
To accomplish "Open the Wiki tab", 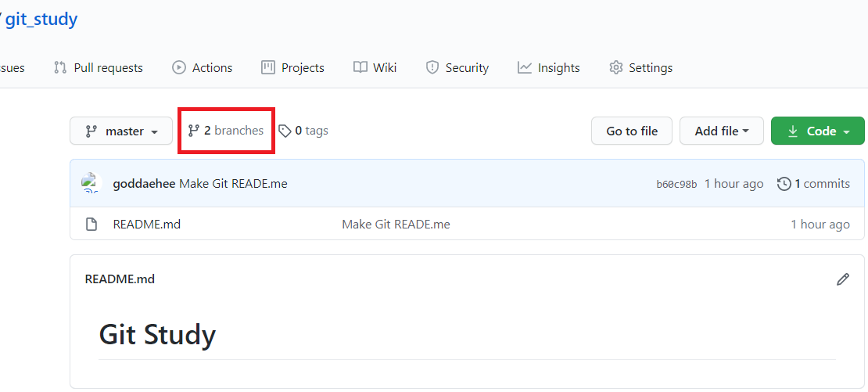I will 375,67.
